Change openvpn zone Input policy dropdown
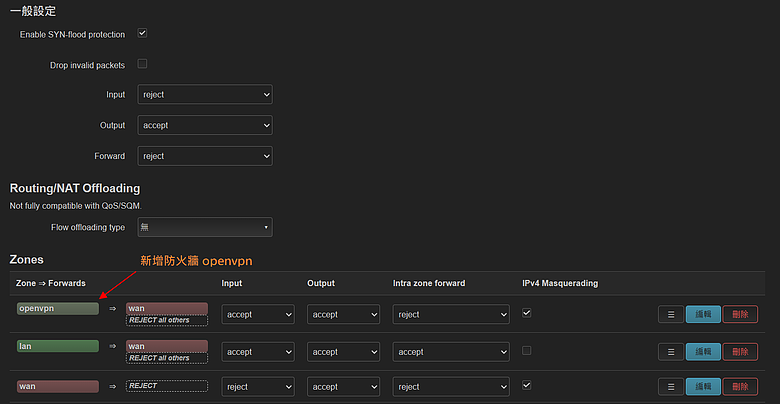This screenshot has width=780, height=404. coord(258,314)
